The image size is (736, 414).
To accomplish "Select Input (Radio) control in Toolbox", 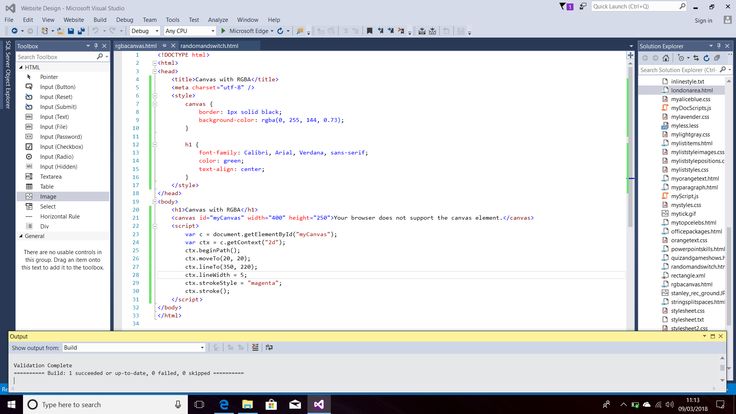I will coord(58,157).
